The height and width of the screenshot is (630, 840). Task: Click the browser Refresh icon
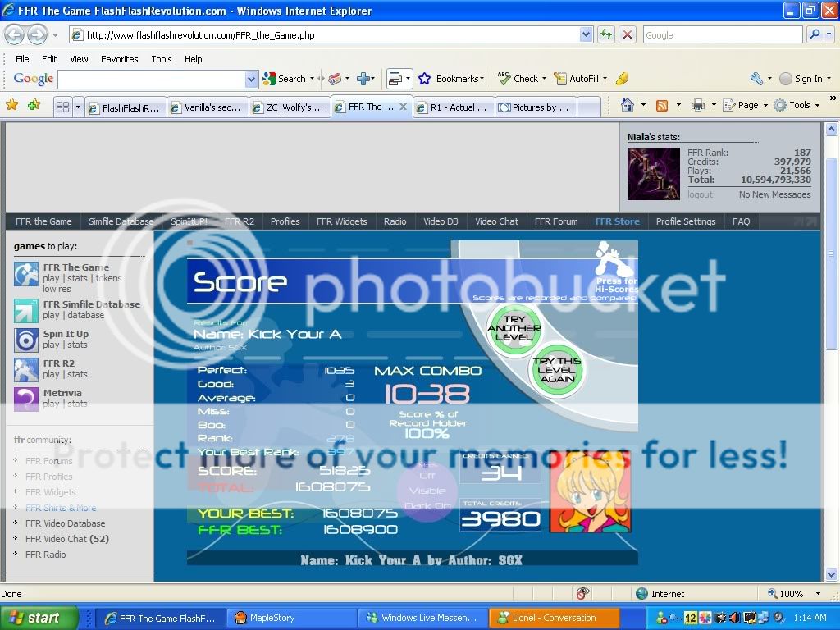[606, 34]
